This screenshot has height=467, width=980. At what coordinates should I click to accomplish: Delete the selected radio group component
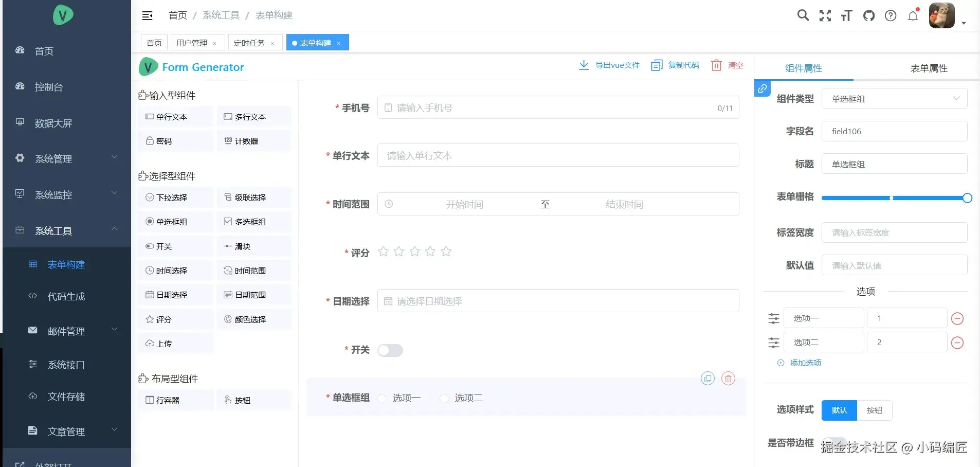coord(729,379)
